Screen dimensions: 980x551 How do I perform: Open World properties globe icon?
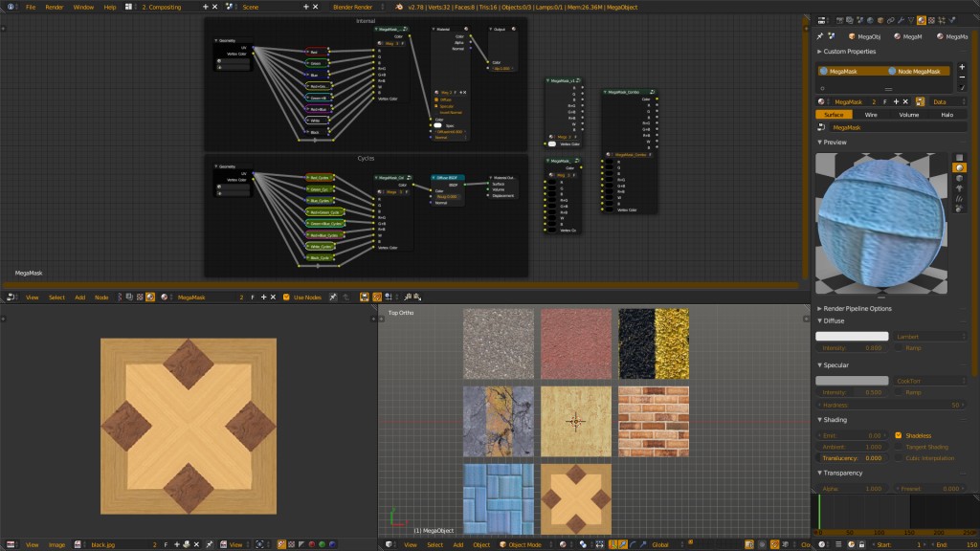pos(870,17)
